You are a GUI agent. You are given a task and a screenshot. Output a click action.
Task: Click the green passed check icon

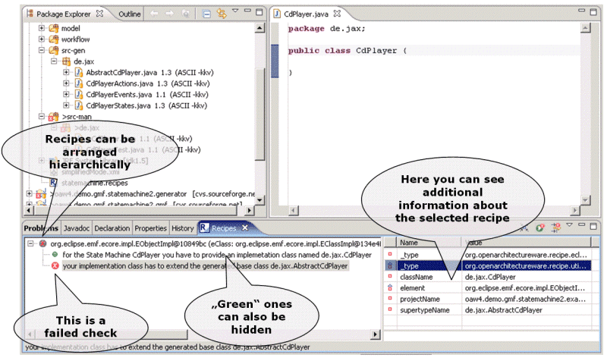(55, 255)
